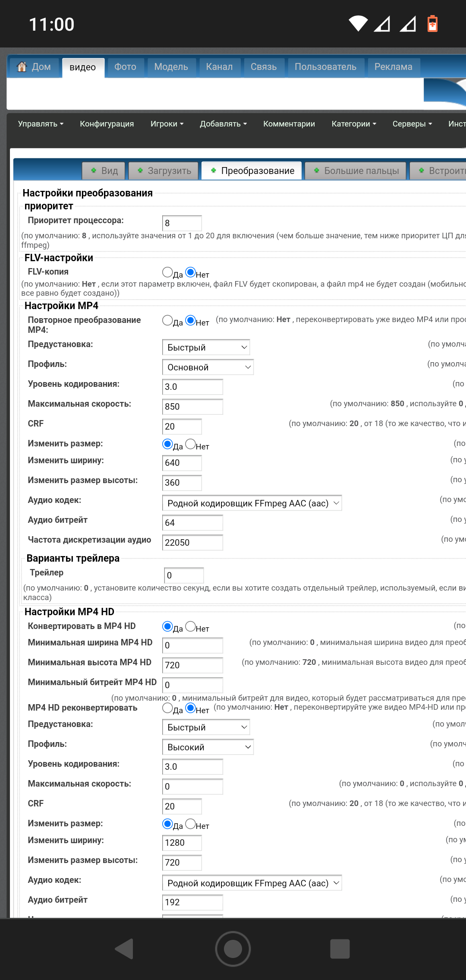
Task: Click the Приоритет процессора input field
Action: click(x=182, y=223)
